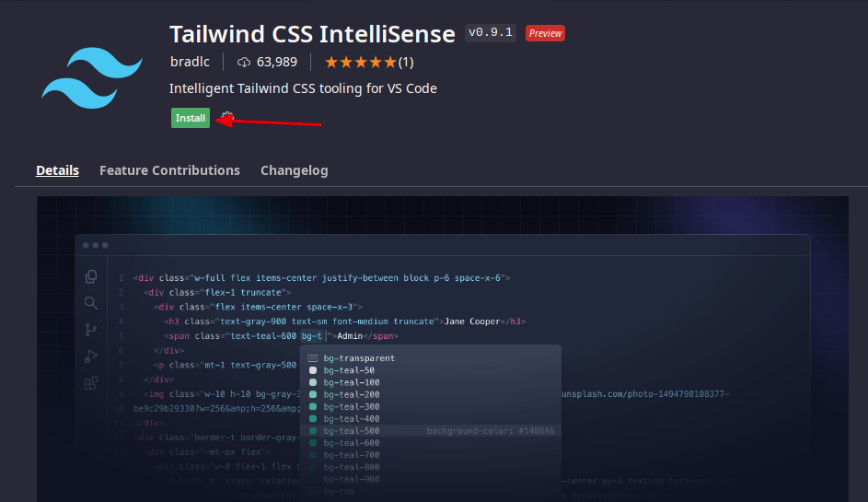Switch to the Details tab
The height and width of the screenshot is (502, 868).
coord(58,170)
